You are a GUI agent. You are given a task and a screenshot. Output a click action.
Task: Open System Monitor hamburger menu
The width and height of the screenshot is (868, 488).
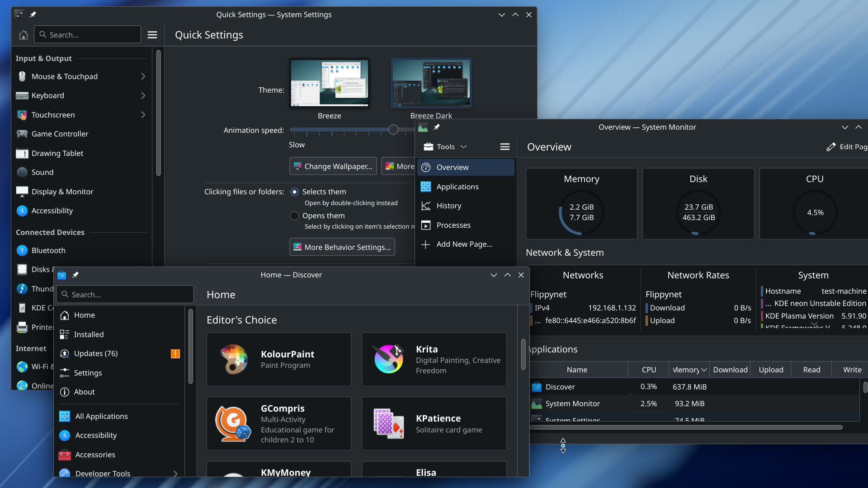(505, 147)
